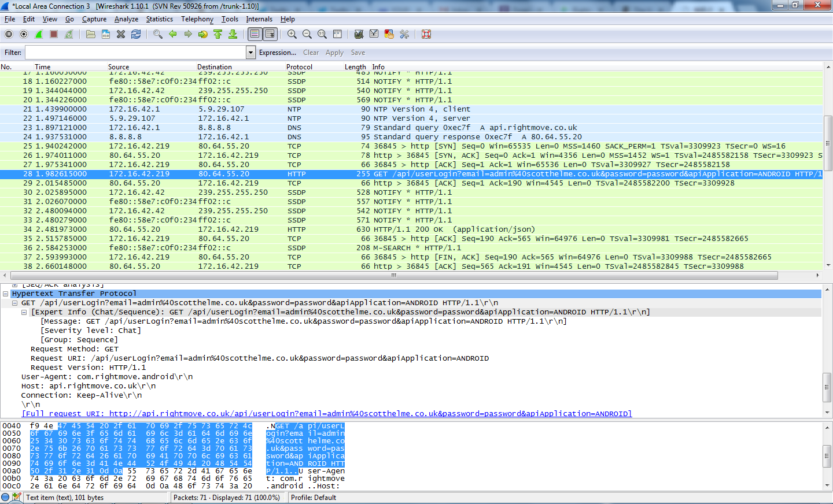Open coloring rules editor icon

coord(389,35)
